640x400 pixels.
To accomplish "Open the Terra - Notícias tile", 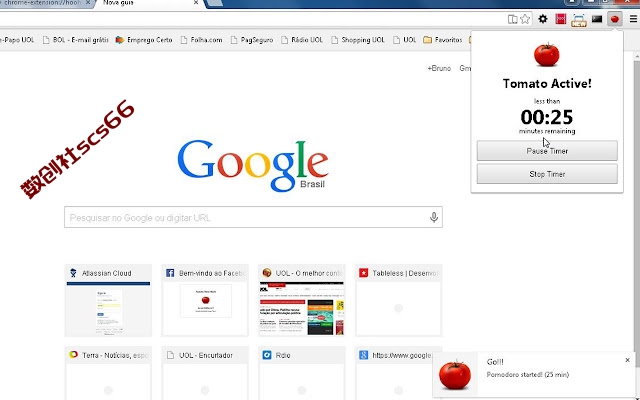I will (x=108, y=373).
